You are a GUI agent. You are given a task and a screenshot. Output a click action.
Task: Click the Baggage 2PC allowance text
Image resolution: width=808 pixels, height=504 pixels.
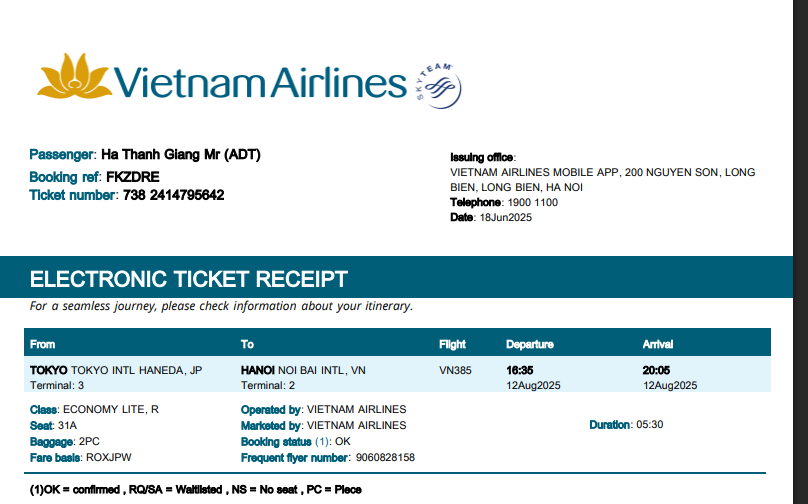click(90, 441)
